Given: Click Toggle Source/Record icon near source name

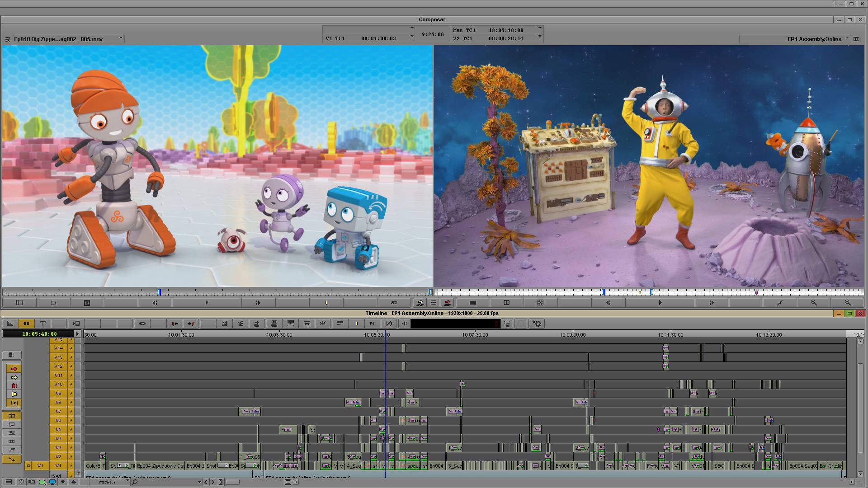Looking at the screenshot, I should [x=7, y=39].
